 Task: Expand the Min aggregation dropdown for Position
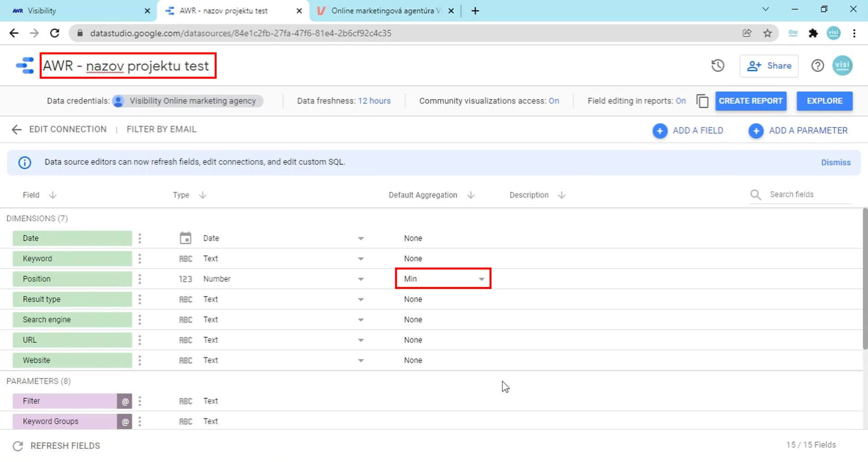pos(481,279)
